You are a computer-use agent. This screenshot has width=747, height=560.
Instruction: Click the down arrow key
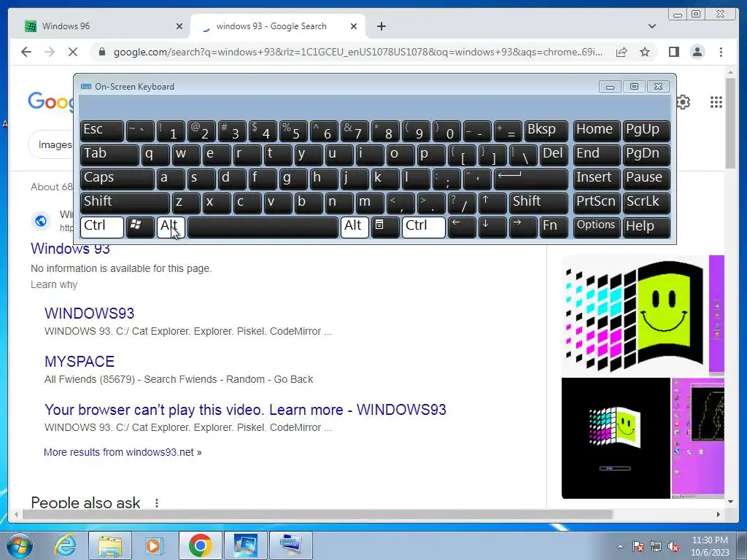[492, 227]
